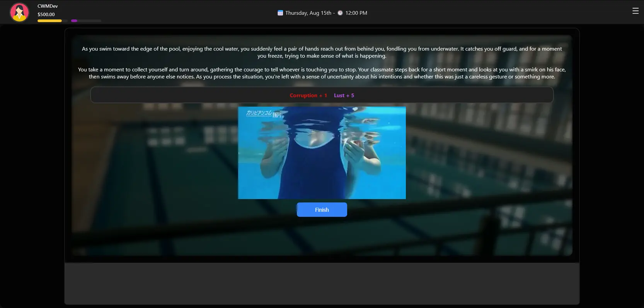The height and width of the screenshot is (308, 644).
Task: Click the empty gray panel below the scene
Action: coord(322,283)
